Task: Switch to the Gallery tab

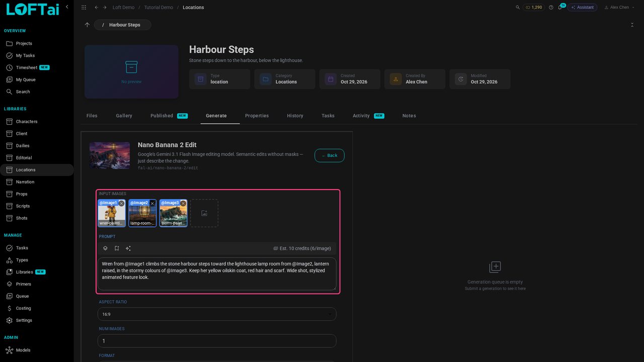Action: [x=124, y=116]
